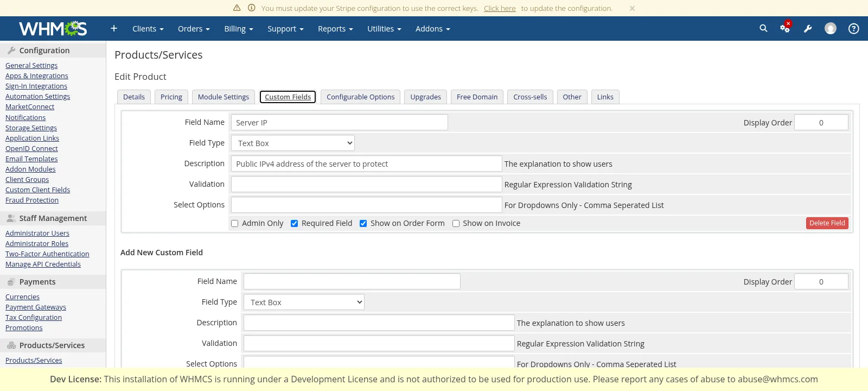Click the WHMCS logo
Viewport: 868px width, 391px height.
click(x=53, y=28)
